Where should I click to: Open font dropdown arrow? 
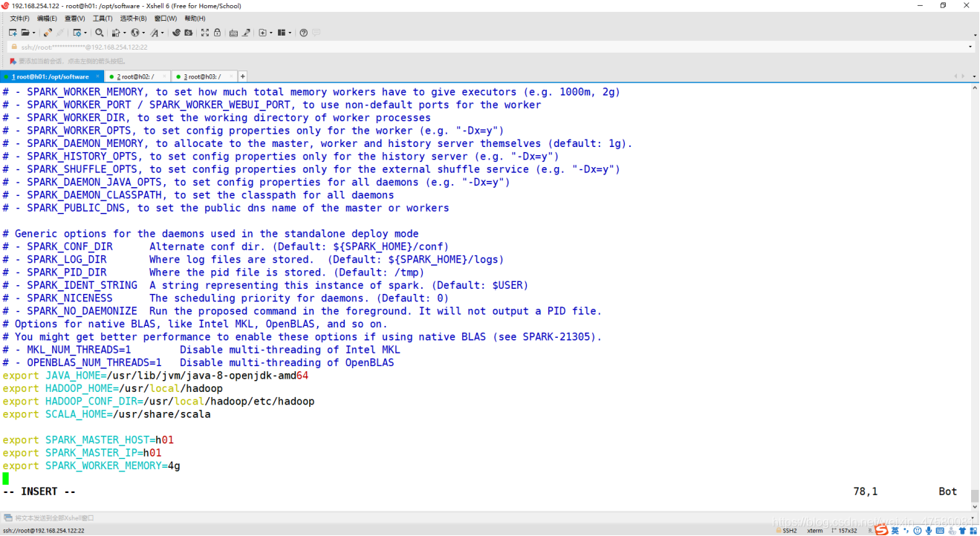point(162,33)
